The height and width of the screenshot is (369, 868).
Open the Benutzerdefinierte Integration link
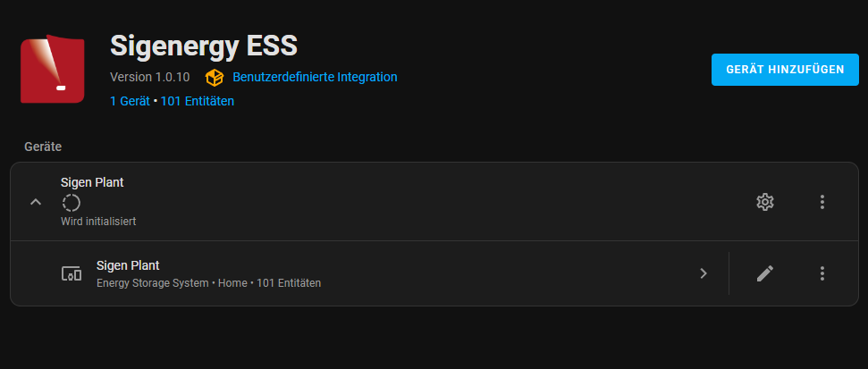(315, 78)
